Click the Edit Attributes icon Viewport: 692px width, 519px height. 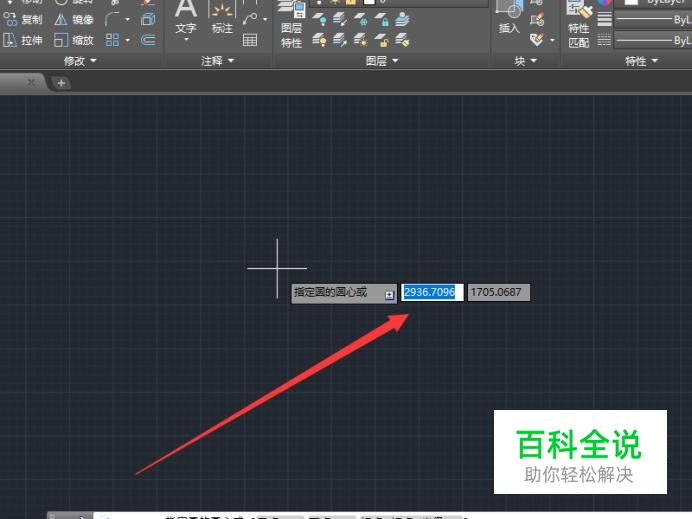(537, 40)
